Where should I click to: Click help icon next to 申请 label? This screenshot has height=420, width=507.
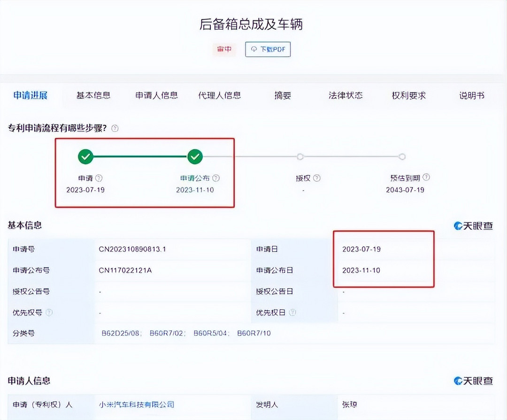click(x=99, y=178)
